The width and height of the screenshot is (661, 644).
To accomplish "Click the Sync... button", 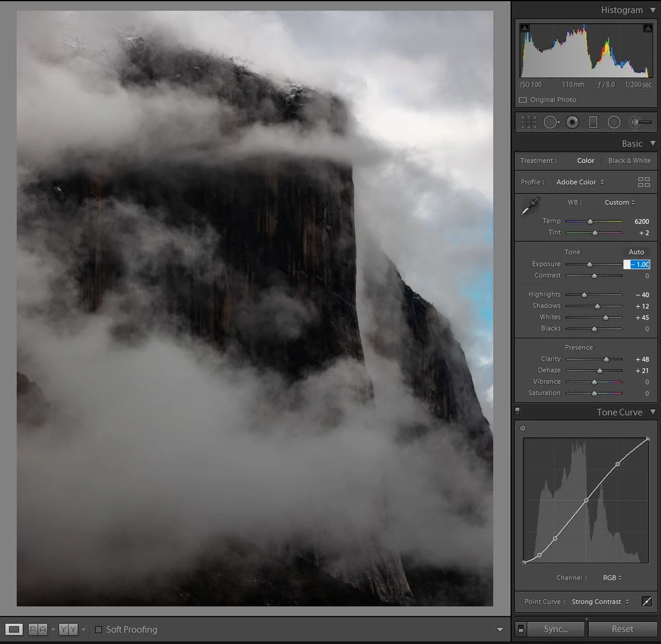I will click(x=555, y=629).
